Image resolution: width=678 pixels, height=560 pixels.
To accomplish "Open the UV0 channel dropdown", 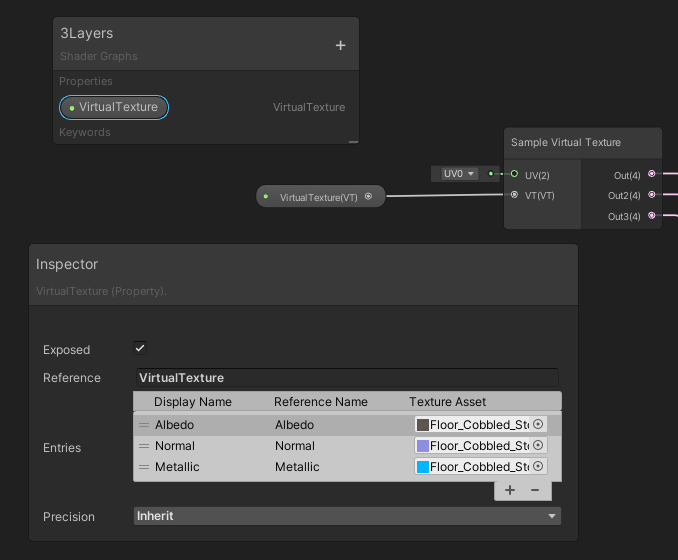I will (x=459, y=173).
